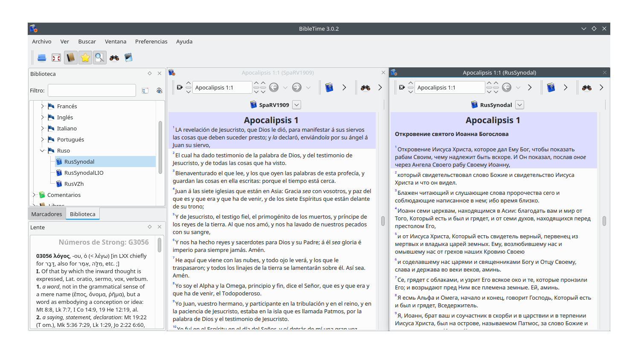Float the Lente panel using diamond icon

(150, 227)
